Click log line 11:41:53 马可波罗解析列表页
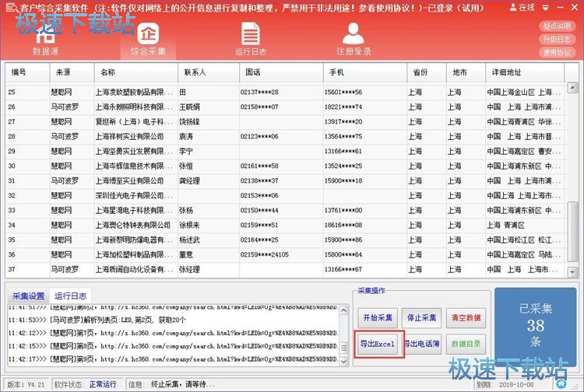This screenshot has height=392, width=584. tap(97, 320)
